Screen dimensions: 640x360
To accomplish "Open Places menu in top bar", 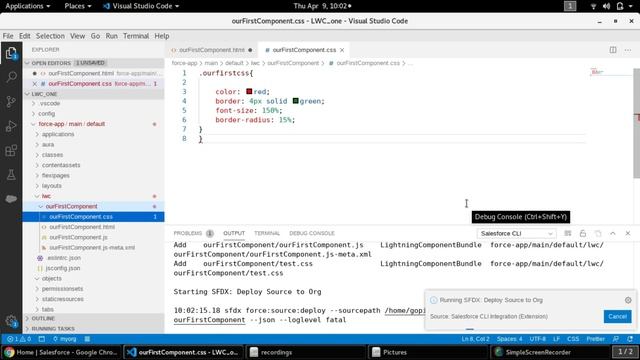I will 78,6.
